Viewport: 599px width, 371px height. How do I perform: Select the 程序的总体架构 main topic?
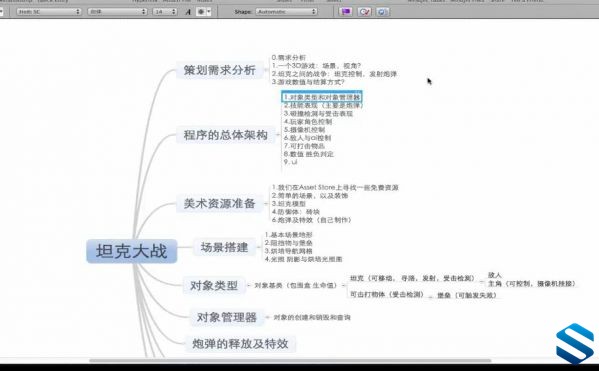225,135
